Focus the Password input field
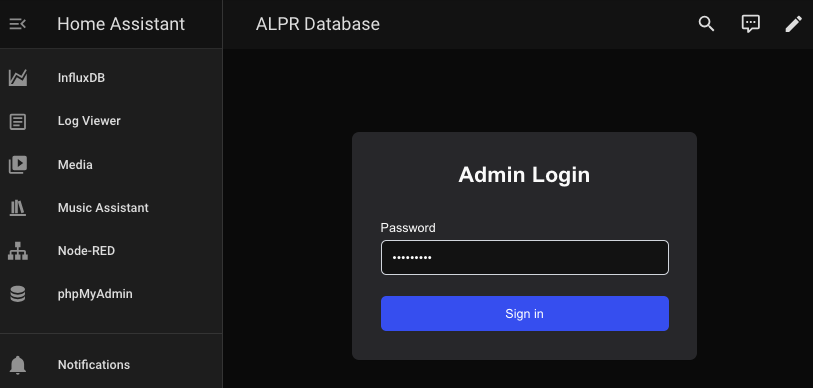813x388 pixels. (525, 257)
